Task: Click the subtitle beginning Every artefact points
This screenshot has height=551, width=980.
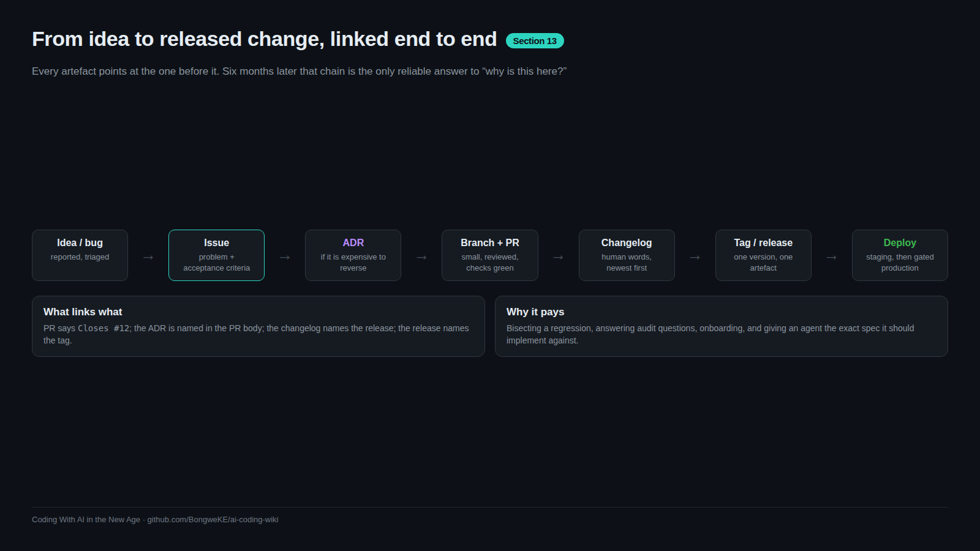Action: pyautogui.click(x=299, y=71)
